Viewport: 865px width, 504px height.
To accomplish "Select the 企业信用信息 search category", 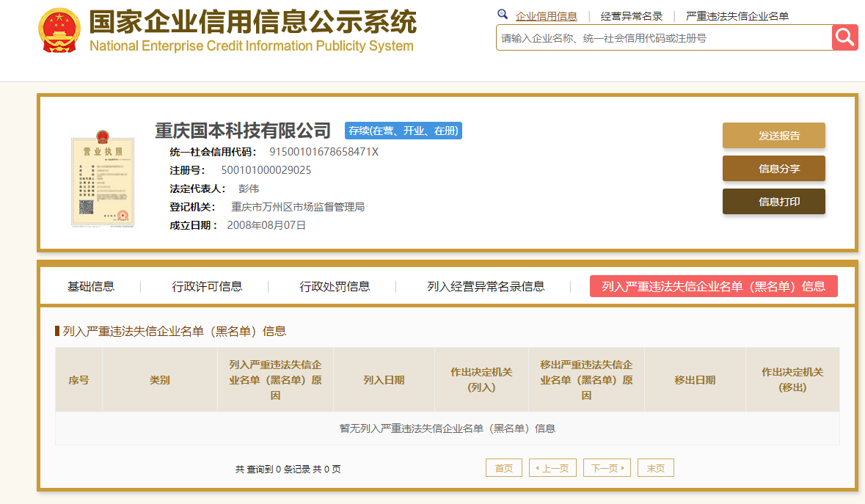I will [546, 16].
